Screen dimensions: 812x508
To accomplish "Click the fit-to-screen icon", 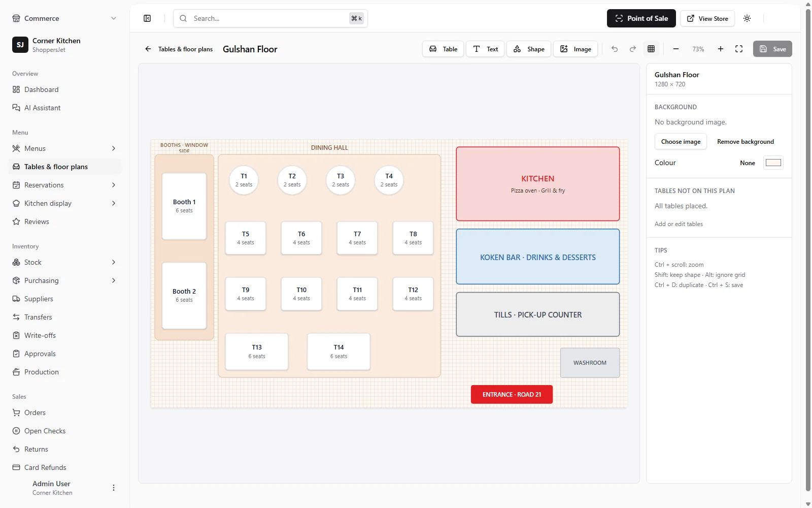I will pyautogui.click(x=739, y=49).
